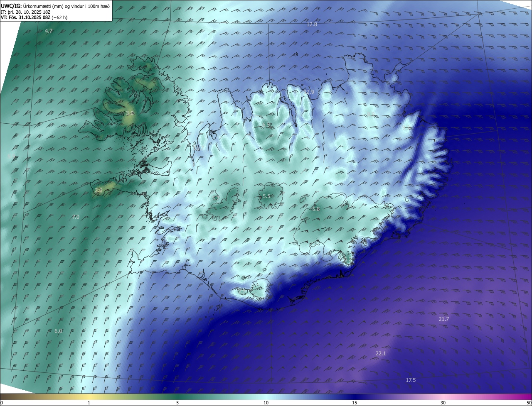Click the IT initial time line

(x=26, y=12)
